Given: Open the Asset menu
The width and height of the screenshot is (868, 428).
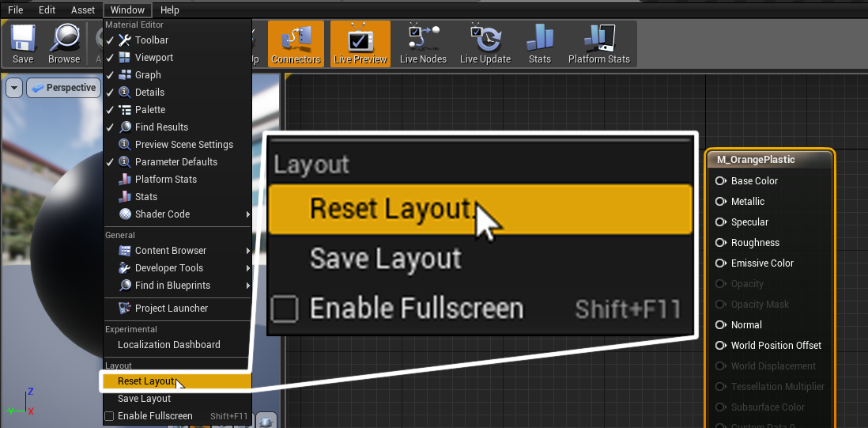Looking at the screenshot, I should point(82,10).
